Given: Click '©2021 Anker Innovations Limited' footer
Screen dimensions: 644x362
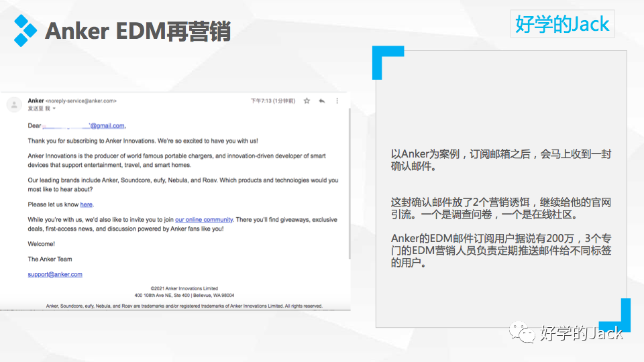Looking at the screenshot, I should [x=184, y=288].
